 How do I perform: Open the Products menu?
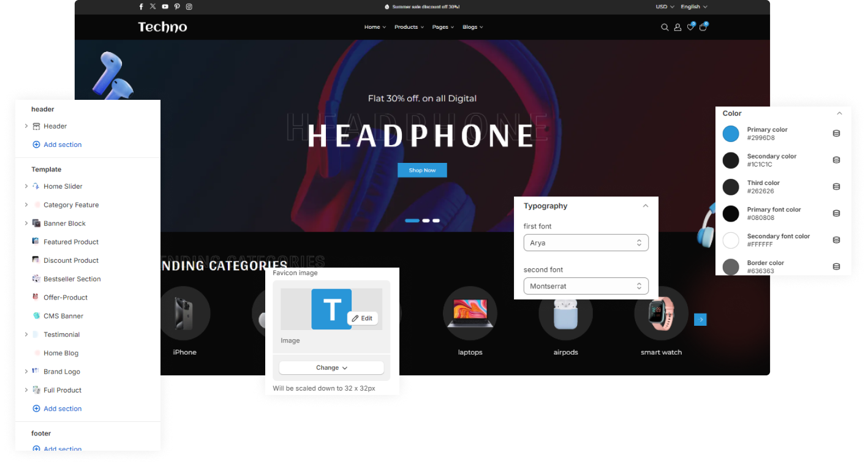coord(409,27)
